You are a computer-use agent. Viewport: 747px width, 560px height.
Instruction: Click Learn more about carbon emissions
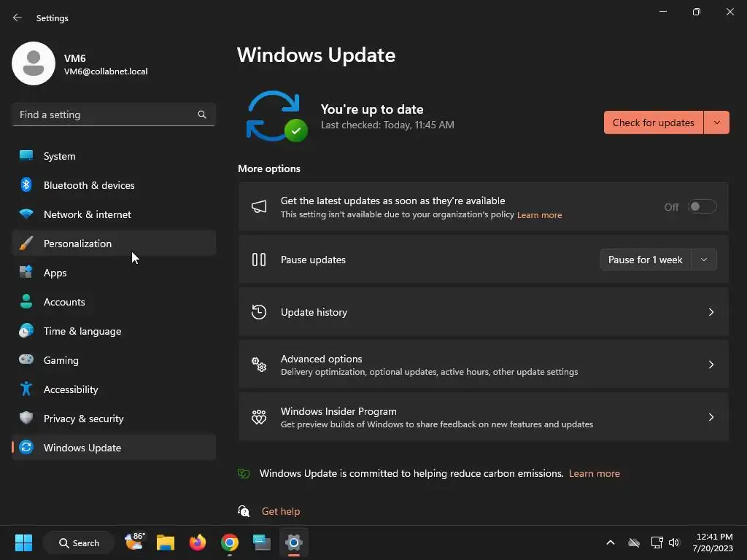(x=594, y=473)
